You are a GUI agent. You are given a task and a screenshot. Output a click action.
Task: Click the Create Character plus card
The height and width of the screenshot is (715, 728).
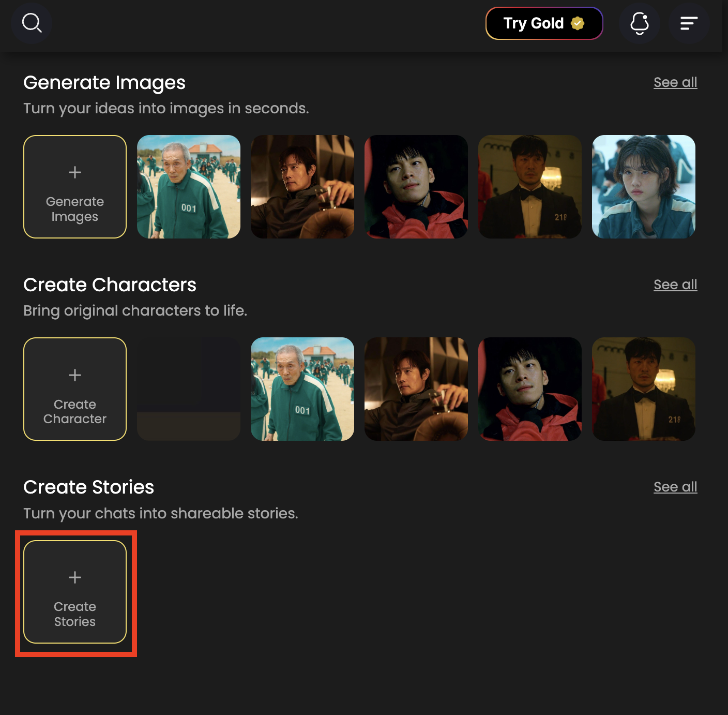coord(75,389)
